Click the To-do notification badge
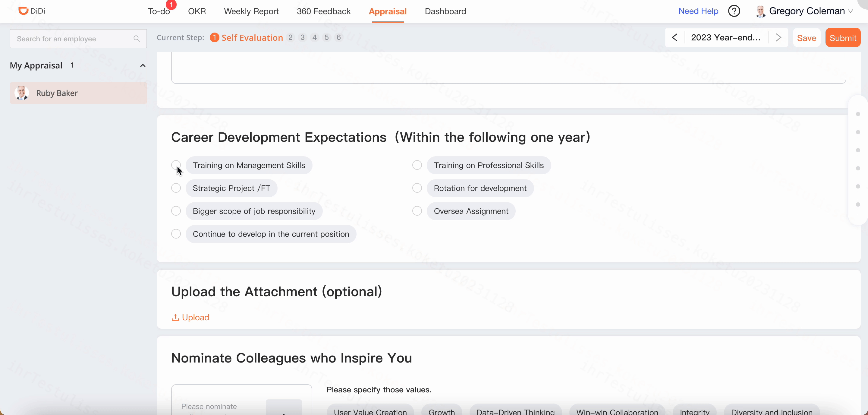The image size is (868, 415). click(x=171, y=5)
